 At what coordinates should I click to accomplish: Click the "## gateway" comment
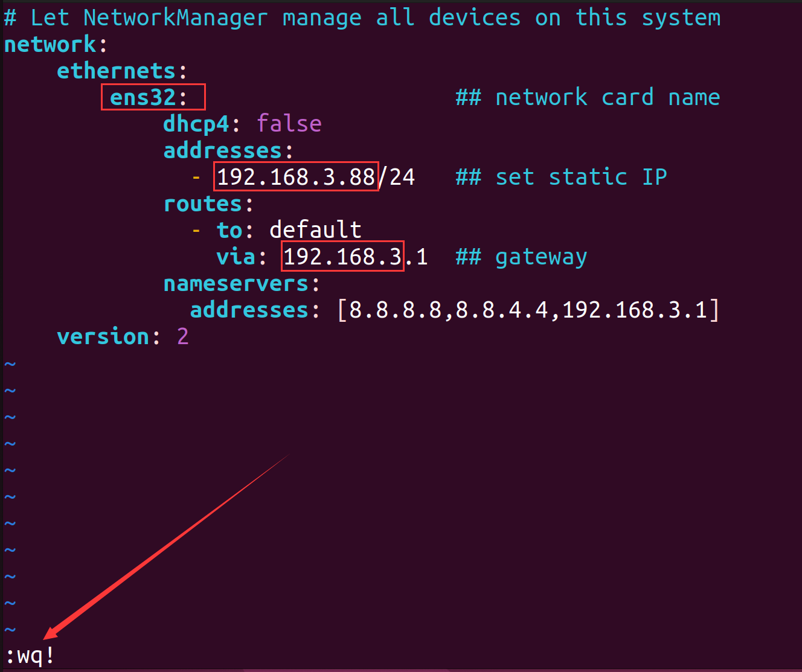(521, 257)
